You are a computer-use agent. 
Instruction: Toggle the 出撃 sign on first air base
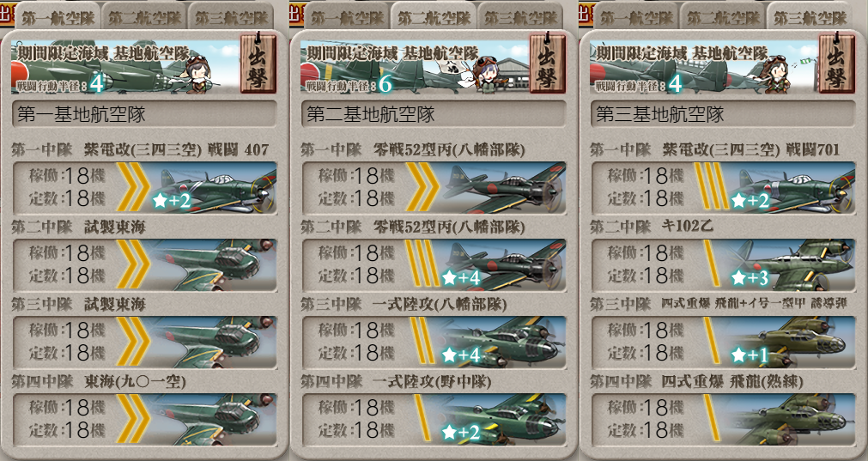point(258,64)
